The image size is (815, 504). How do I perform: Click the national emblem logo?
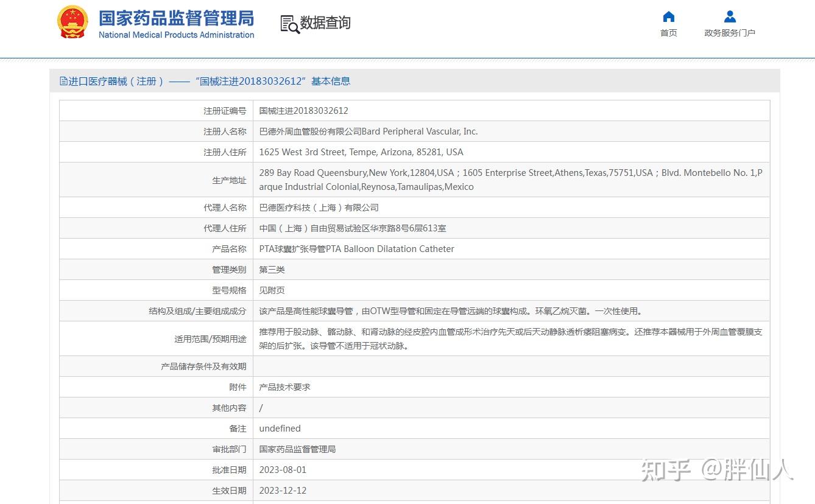coord(72,22)
